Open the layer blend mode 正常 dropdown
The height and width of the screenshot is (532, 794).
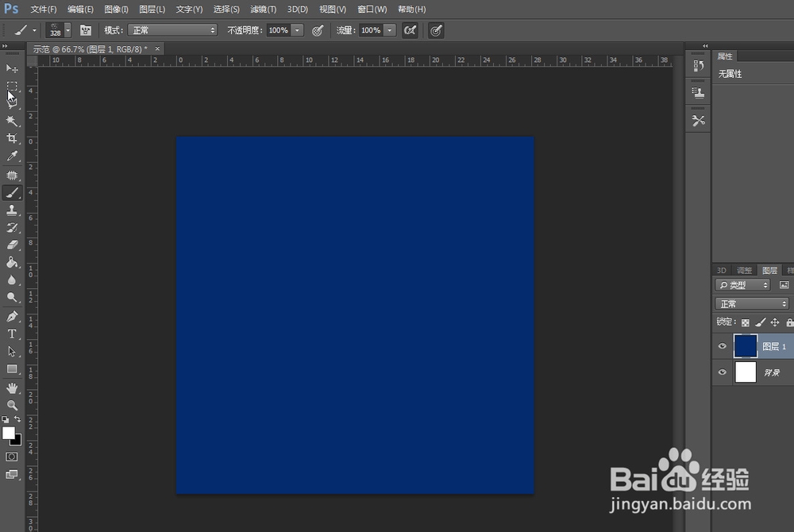tap(750, 303)
